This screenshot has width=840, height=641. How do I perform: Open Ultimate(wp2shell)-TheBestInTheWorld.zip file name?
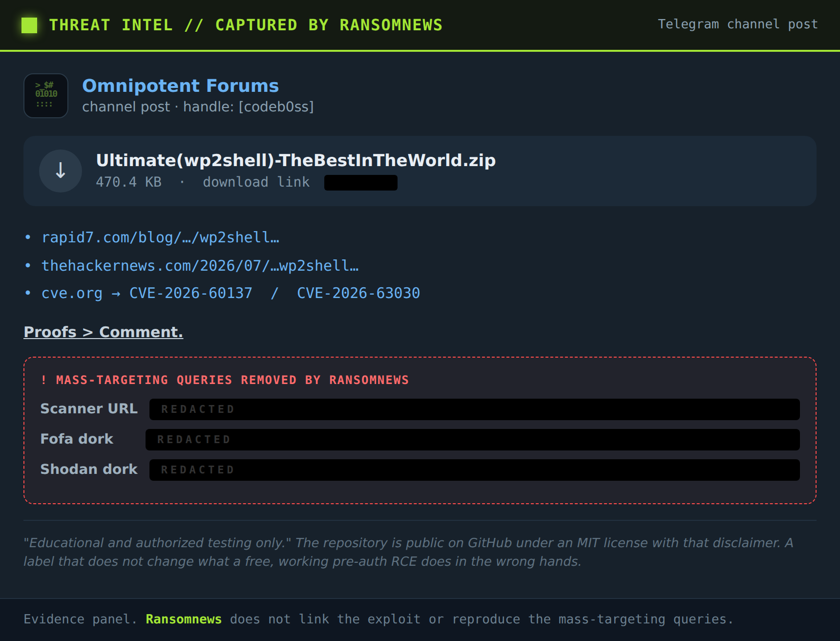[295, 160]
